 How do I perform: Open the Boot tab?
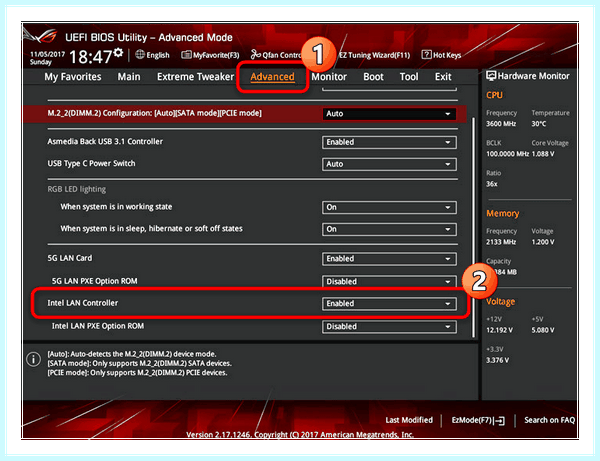pyautogui.click(x=373, y=77)
